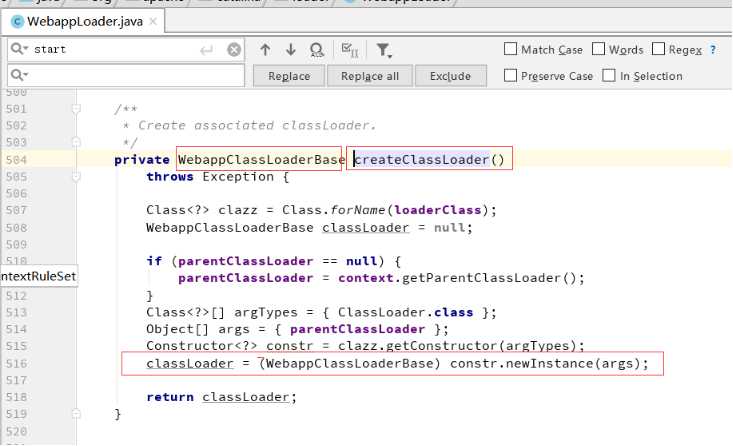Click the Exclude button
The width and height of the screenshot is (733, 446).
450,76
